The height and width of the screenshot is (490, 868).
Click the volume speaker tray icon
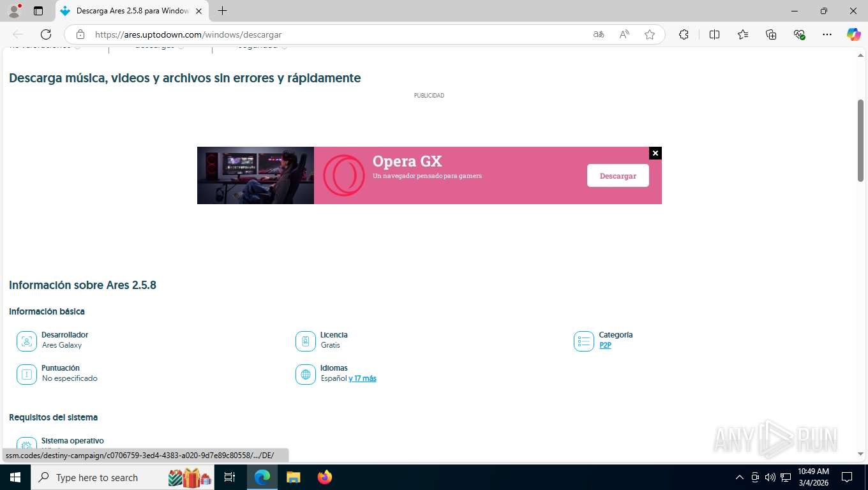point(770,477)
